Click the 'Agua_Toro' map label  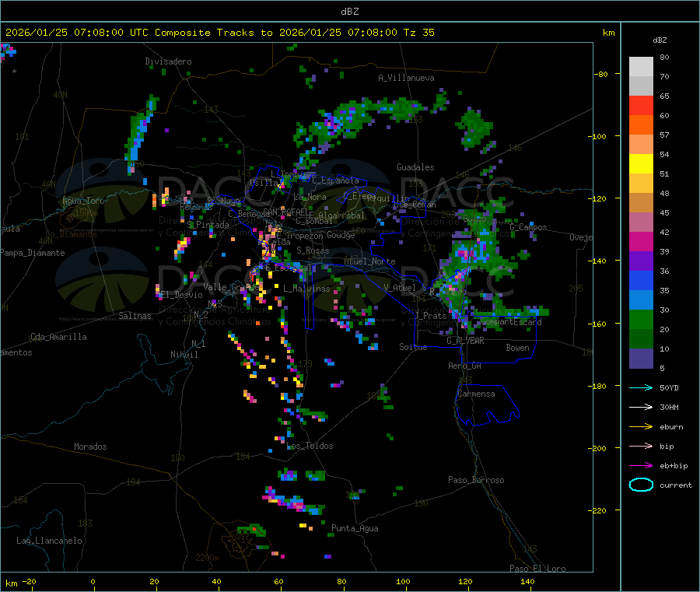[x=83, y=201]
